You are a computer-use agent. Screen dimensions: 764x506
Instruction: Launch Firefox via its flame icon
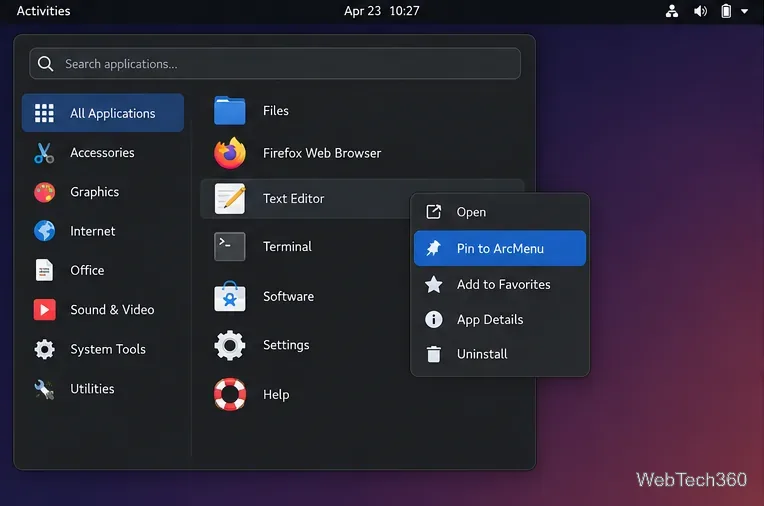229,153
